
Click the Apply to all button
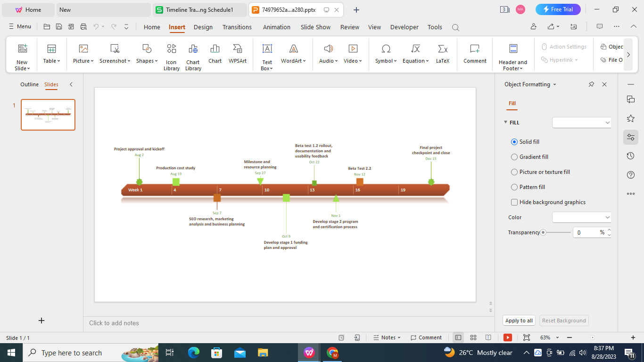[519, 320]
